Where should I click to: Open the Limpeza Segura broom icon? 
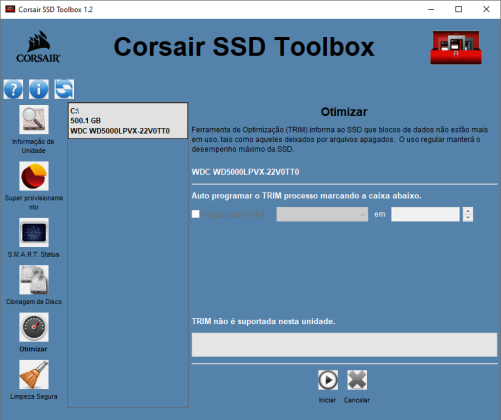[34, 374]
